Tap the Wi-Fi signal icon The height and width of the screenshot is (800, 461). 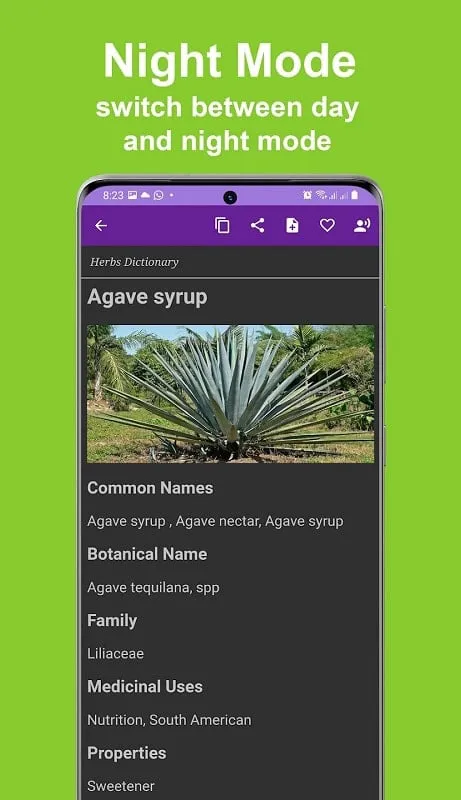coord(321,195)
